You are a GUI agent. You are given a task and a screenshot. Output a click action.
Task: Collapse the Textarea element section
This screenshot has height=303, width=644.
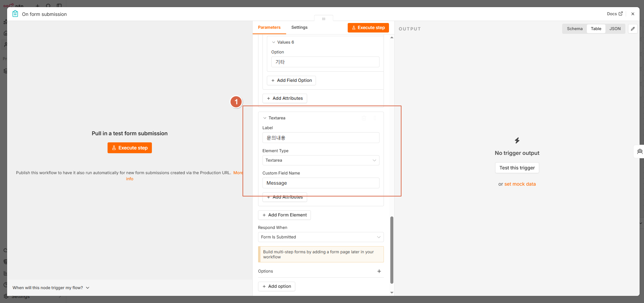(265, 118)
